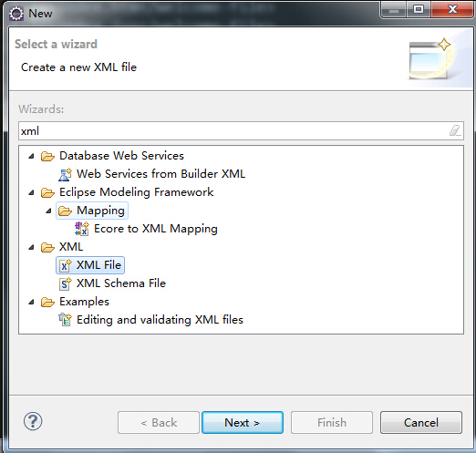476x453 pixels.
Task: Click the Web Services from Builder XML icon
Action: click(x=65, y=174)
